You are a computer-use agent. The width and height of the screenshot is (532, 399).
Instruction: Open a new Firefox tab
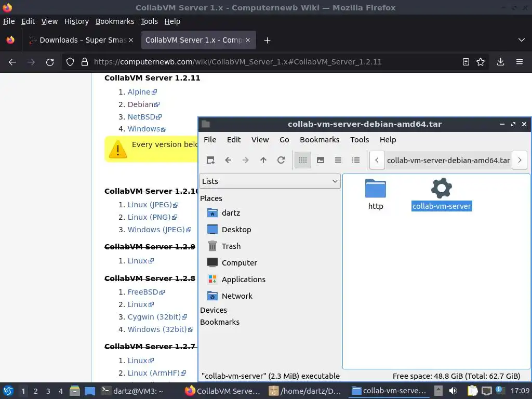(x=268, y=41)
